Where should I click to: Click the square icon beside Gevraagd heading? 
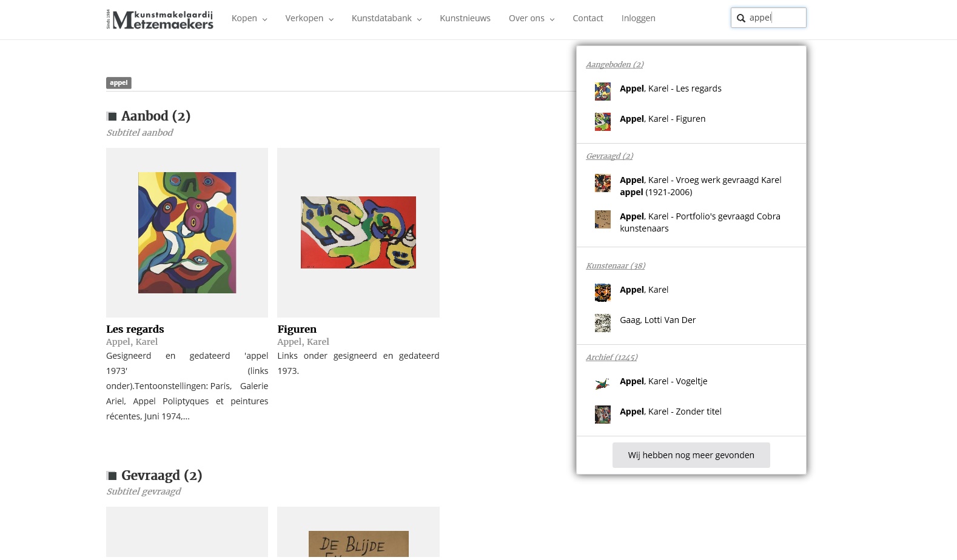click(112, 476)
